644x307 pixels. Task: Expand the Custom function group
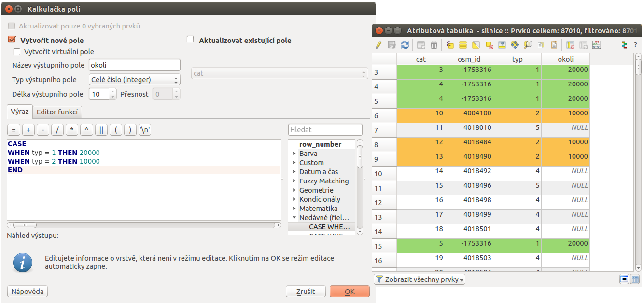pyautogui.click(x=294, y=163)
